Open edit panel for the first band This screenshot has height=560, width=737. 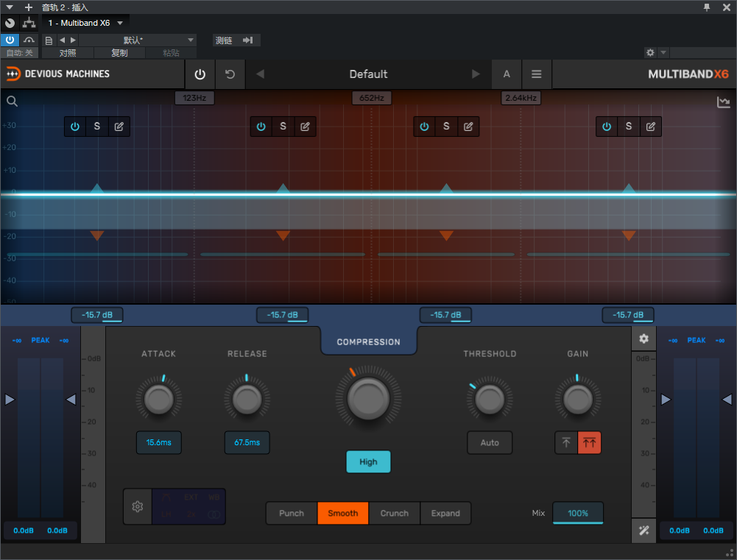tap(119, 127)
